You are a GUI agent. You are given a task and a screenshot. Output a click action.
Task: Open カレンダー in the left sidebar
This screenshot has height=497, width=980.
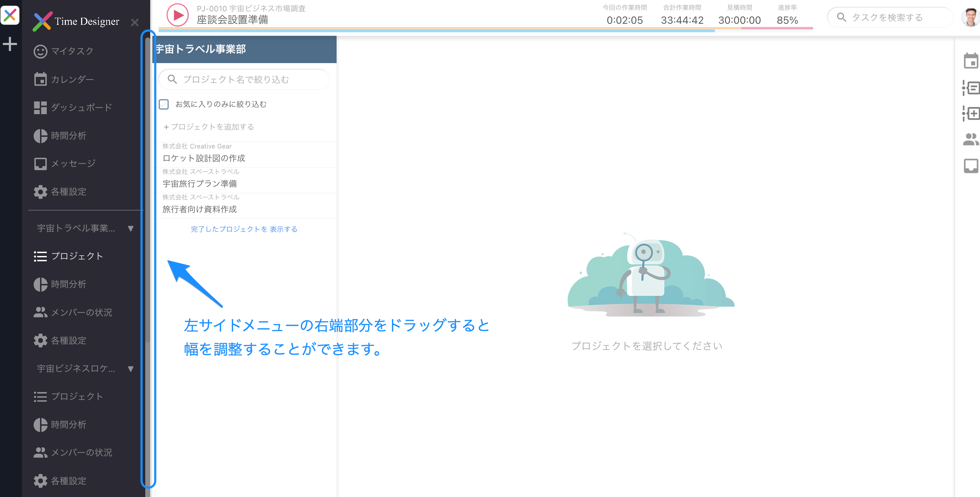[72, 79]
